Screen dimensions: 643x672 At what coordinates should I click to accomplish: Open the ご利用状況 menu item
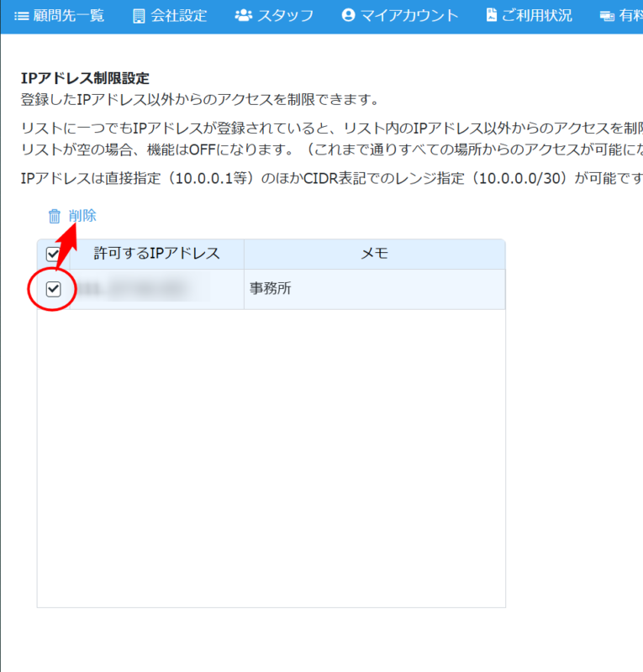click(529, 16)
